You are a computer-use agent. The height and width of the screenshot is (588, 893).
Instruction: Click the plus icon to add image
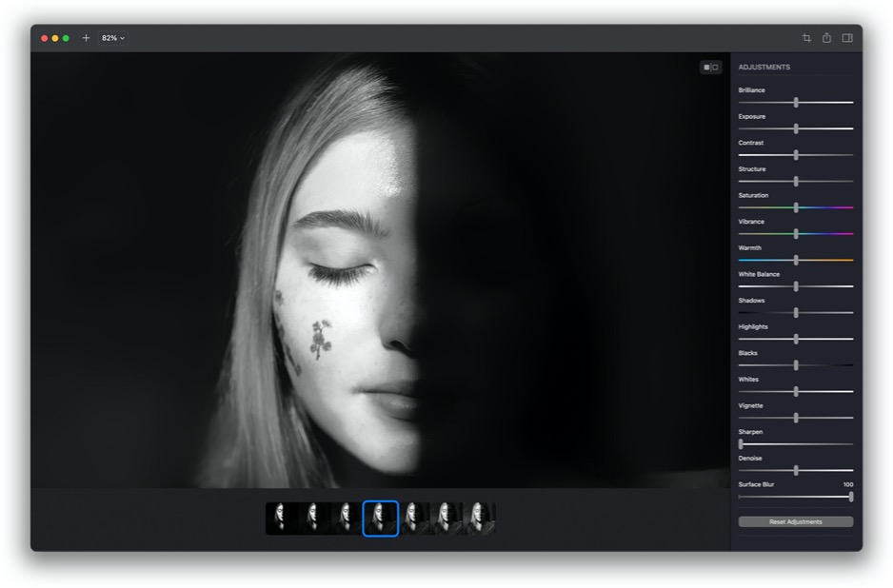(86, 38)
